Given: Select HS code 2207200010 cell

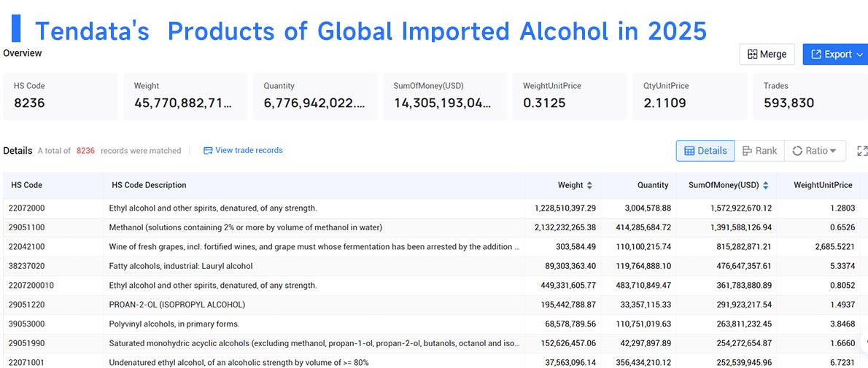Looking at the screenshot, I should [31, 286].
